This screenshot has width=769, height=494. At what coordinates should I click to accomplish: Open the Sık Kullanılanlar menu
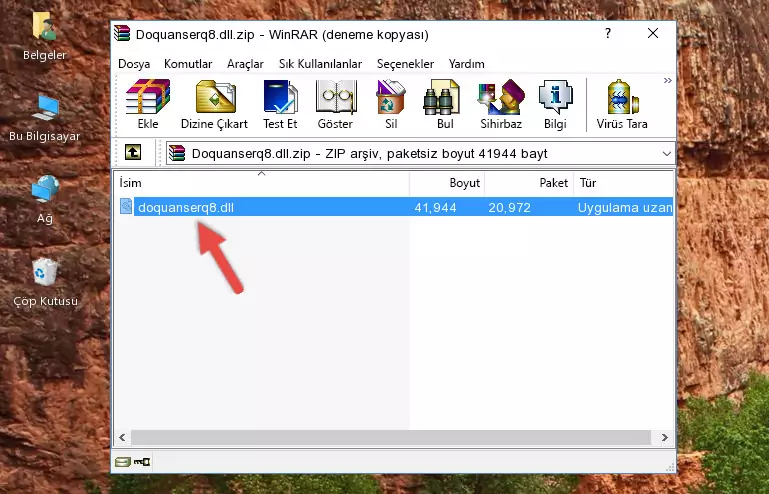tap(320, 64)
